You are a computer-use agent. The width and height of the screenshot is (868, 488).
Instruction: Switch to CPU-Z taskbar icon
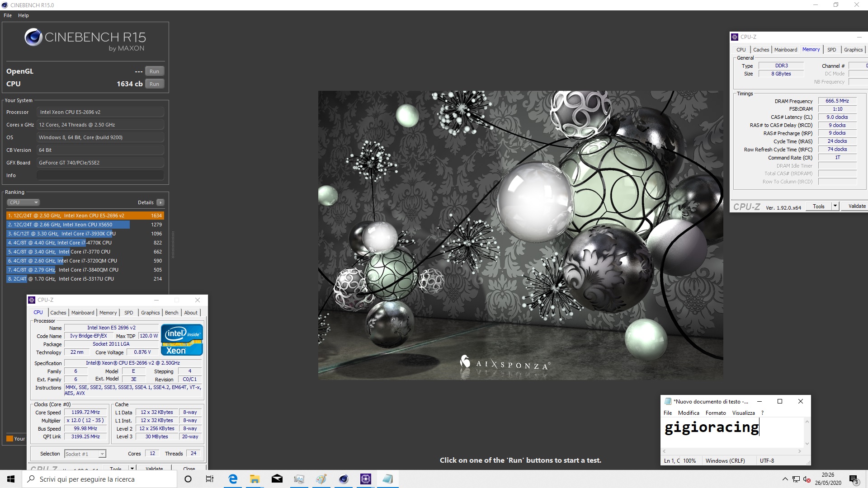pyautogui.click(x=365, y=479)
